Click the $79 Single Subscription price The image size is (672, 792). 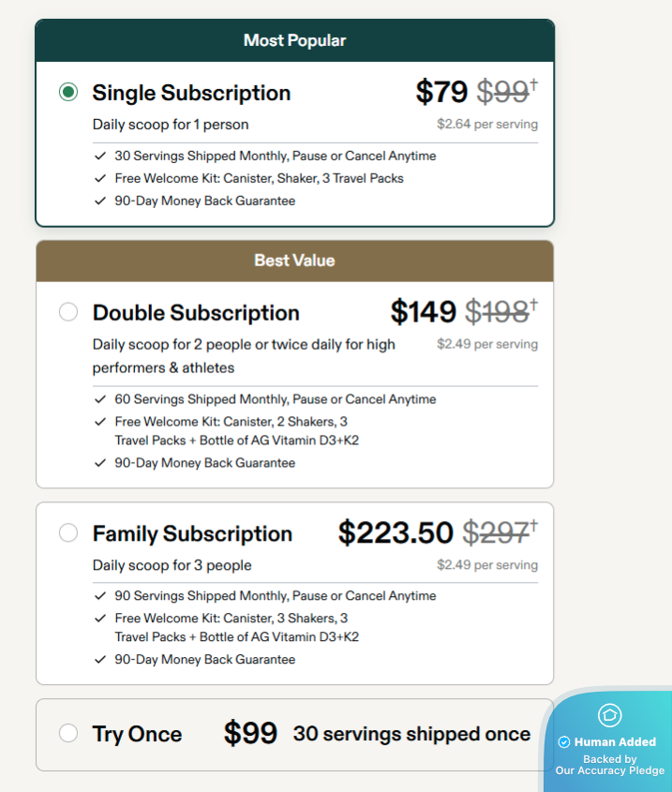pos(441,92)
